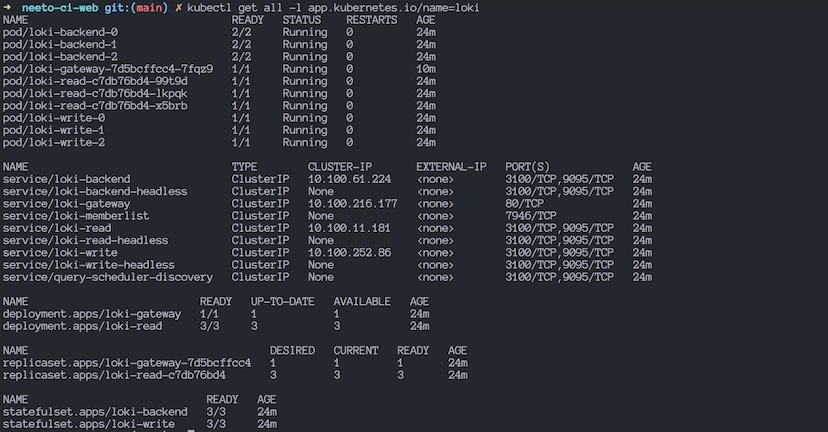Click cluster IP 10.100.252.86
The width and height of the screenshot is (828, 432).
350,252
